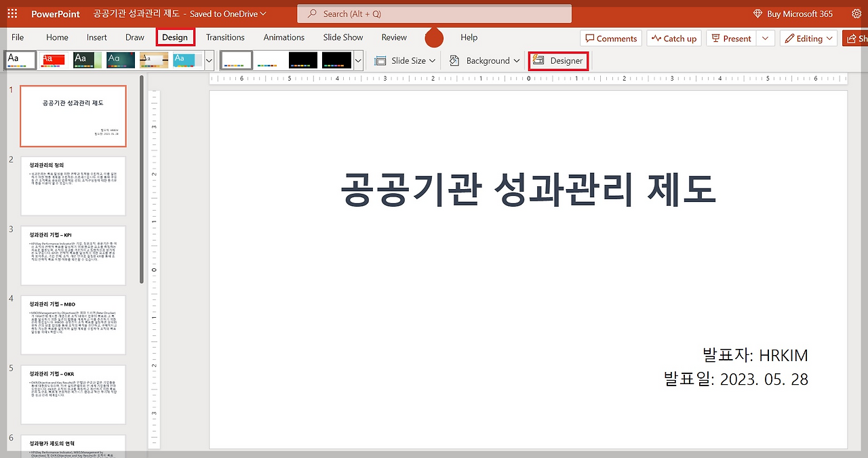Open the Slide Size dropdown
The height and width of the screenshot is (458, 868).
click(405, 60)
